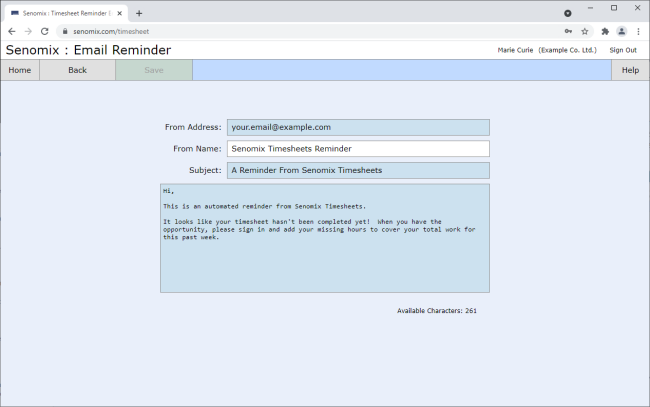The width and height of the screenshot is (650, 407).
Task: Click the Marie Curie user name
Action: click(x=515, y=50)
